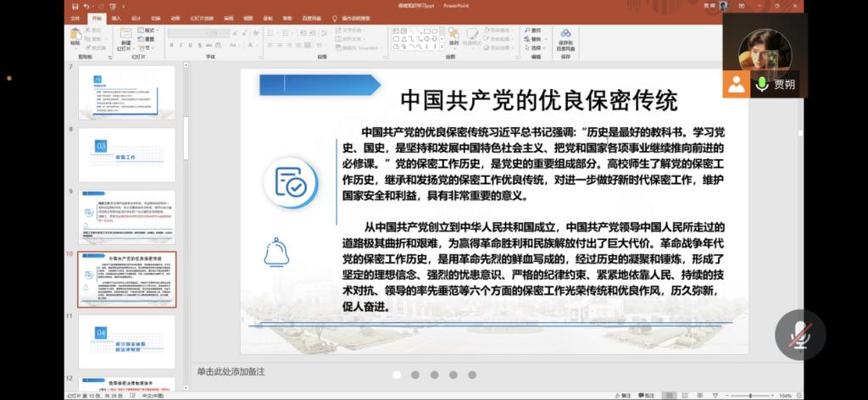This screenshot has width=868, height=400.
Task: Click the 104% zoom level percentage
Action: click(x=785, y=396)
